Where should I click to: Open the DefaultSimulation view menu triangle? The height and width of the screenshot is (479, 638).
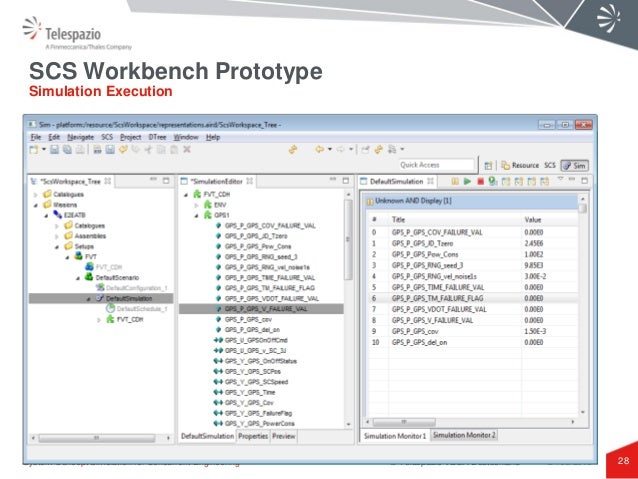click(x=560, y=179)
